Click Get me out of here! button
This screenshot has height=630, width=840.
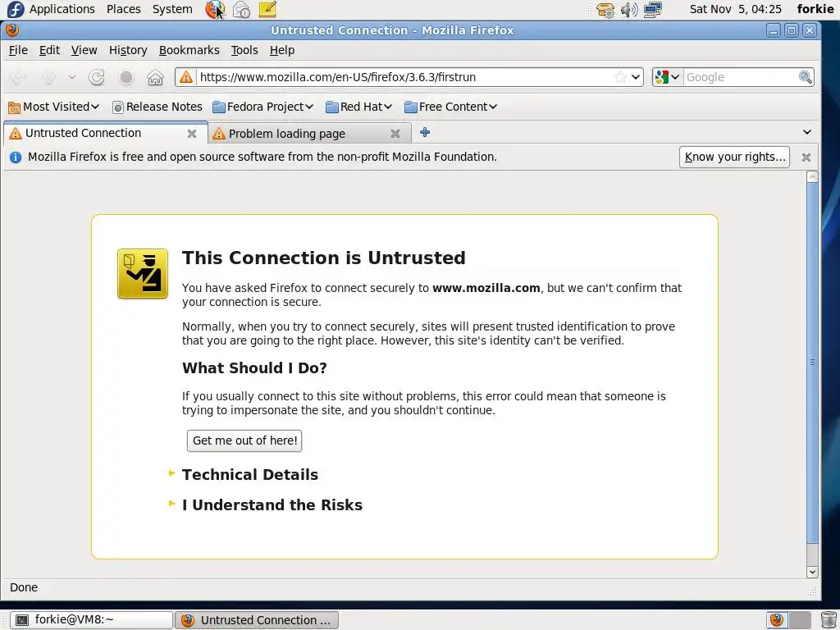point(244,441)
